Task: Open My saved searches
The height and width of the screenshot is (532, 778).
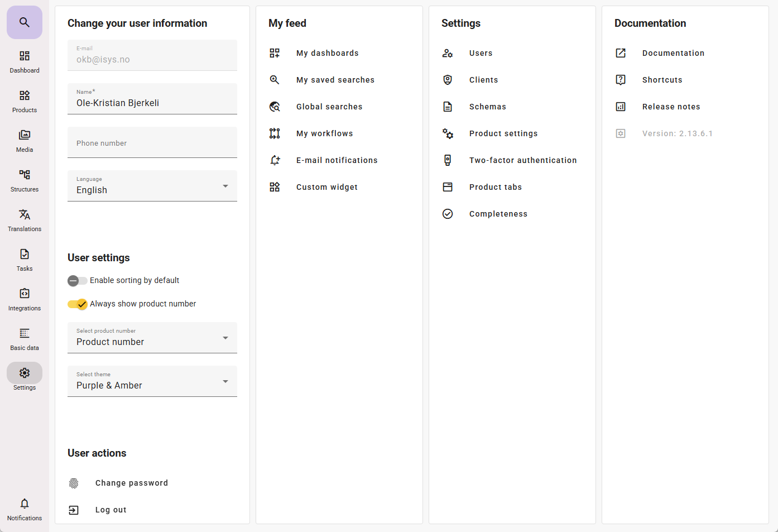Action: [335, 80]
